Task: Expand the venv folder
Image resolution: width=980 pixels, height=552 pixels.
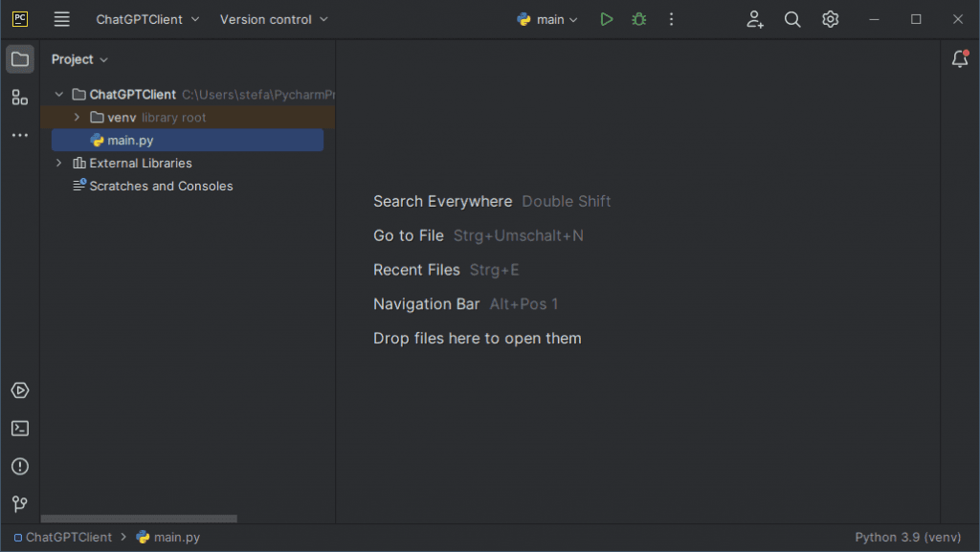Action: point(78,118)
